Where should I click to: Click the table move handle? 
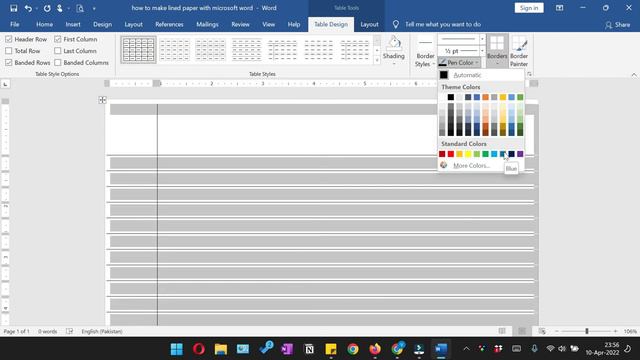click(x=102, y=100)
